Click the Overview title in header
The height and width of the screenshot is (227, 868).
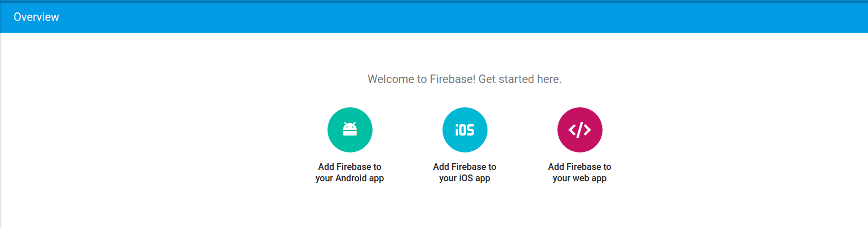[36, 17]
